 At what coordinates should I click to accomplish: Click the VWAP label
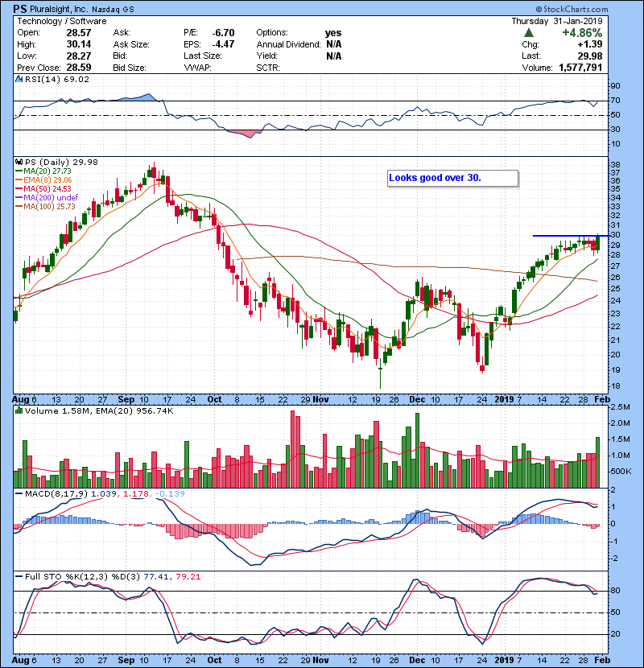point(198,68)
